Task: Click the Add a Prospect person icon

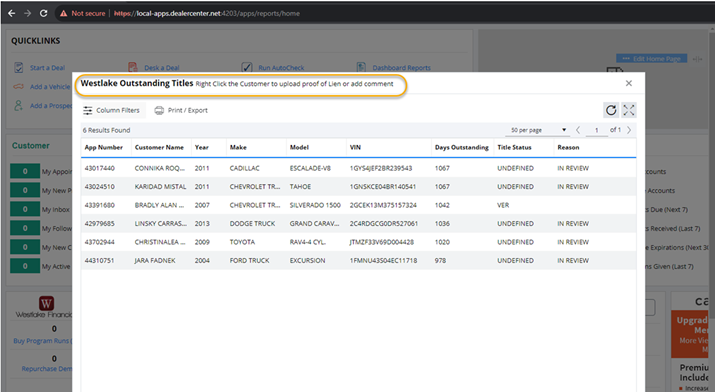Action: pos(18,105)
